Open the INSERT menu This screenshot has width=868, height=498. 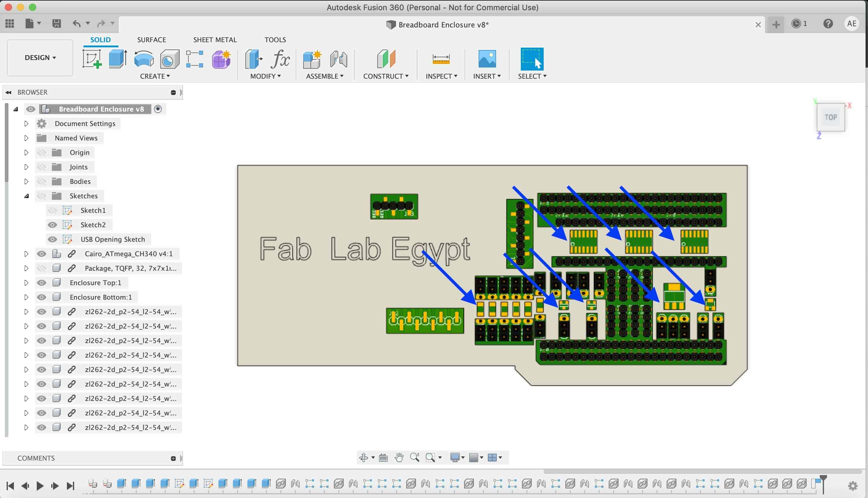[x=487, y=76]
